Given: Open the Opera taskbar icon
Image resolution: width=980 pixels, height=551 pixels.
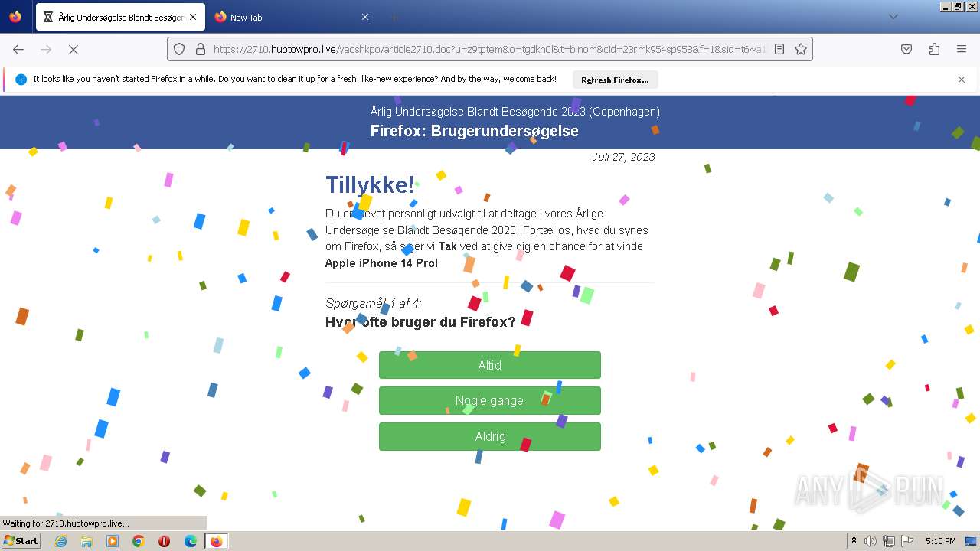Looking at the screenshot, I should tap(164, 541).
